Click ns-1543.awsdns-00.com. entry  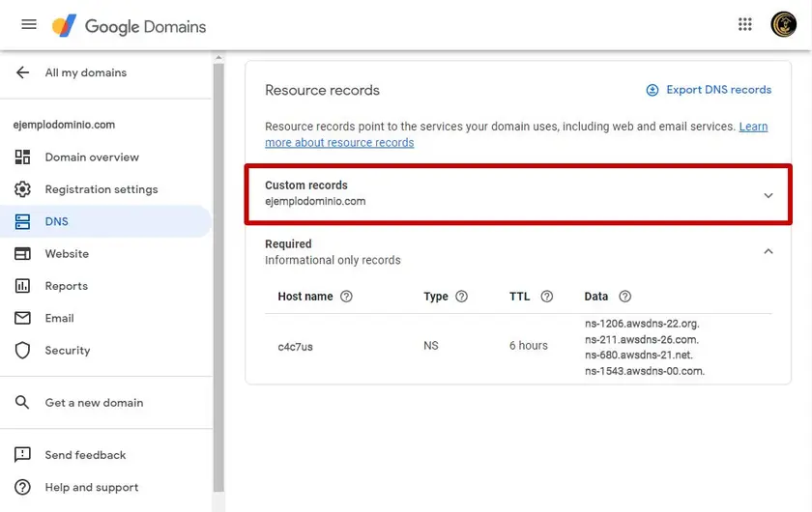click(x=645, y=371)
